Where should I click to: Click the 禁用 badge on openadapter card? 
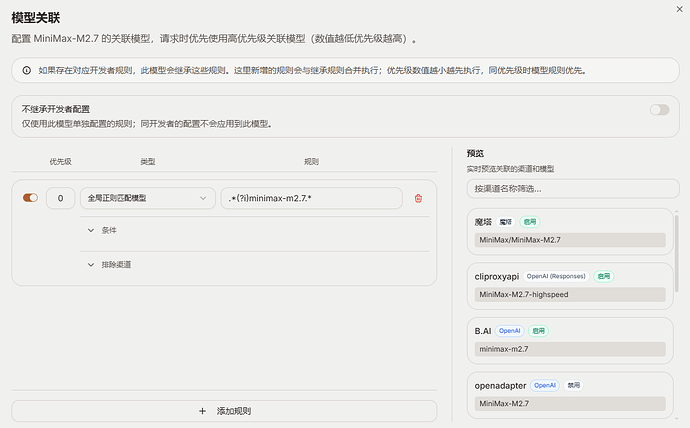573,385
